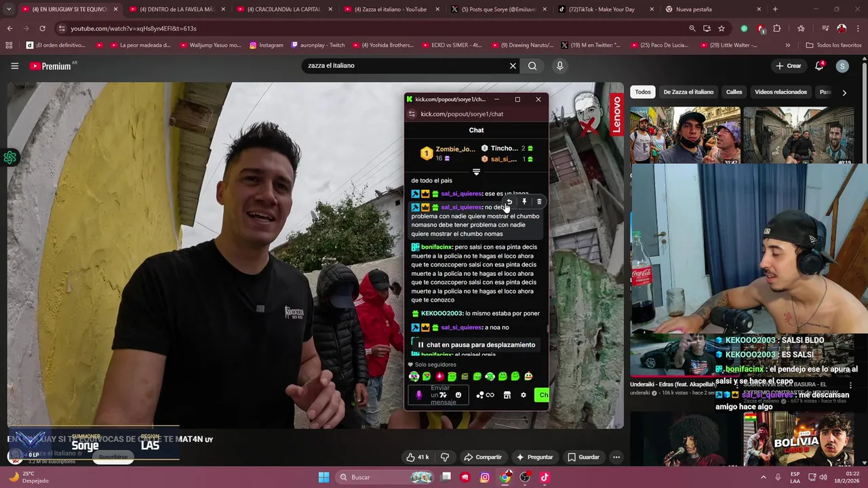The image size is (868, 488).
Task: Pin the hovered Kick chat message
Action: [524, 201]
